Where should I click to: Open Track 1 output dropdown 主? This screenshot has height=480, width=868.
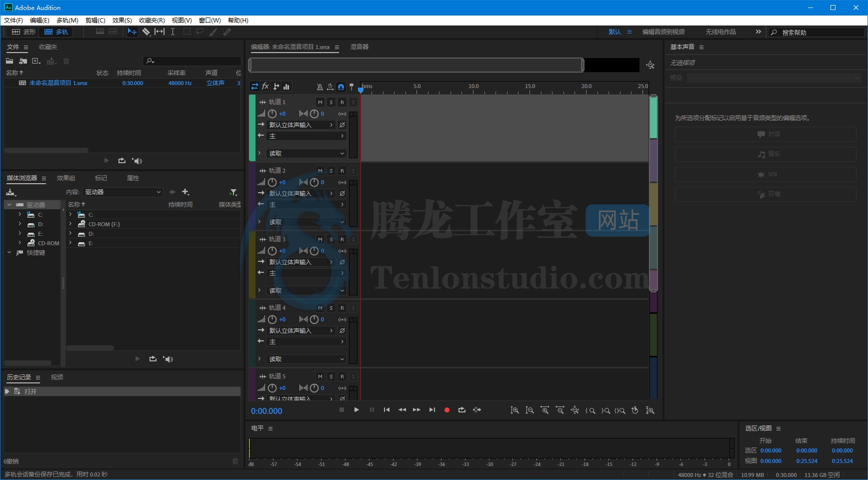pos(306,136)
